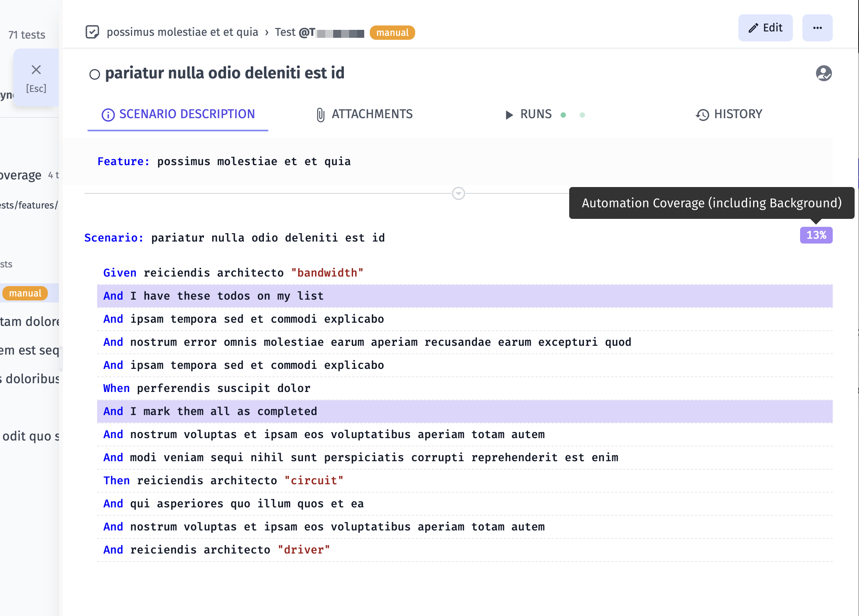
Task: Click the info icon on Scenario Description tab
Action: (x=108, y=115)
